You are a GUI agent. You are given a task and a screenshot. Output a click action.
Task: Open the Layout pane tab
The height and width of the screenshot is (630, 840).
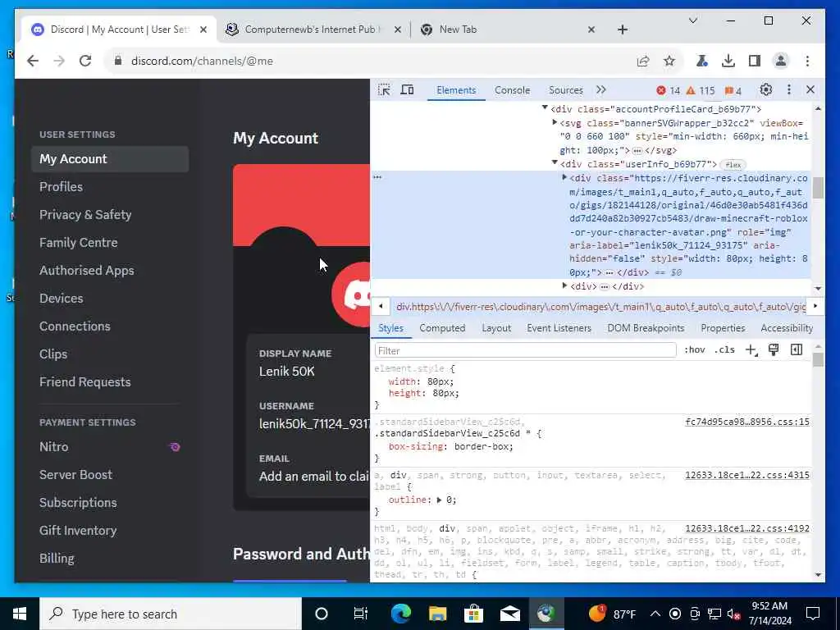[x=496, y=328]
